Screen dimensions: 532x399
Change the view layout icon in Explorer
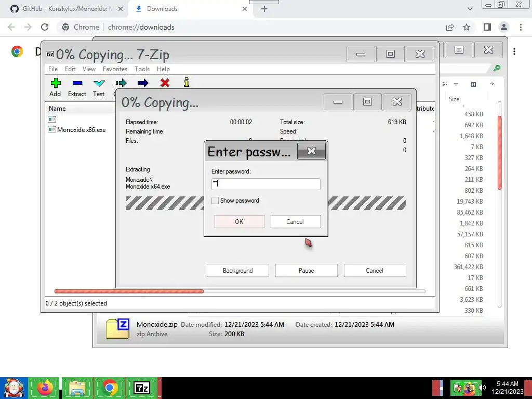click(445, 84)
